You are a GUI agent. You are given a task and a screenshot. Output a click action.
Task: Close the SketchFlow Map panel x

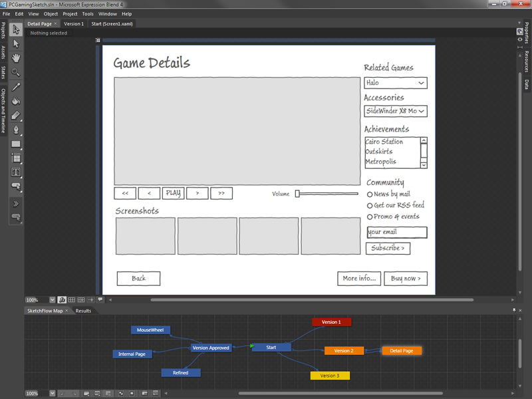(66, 311)
